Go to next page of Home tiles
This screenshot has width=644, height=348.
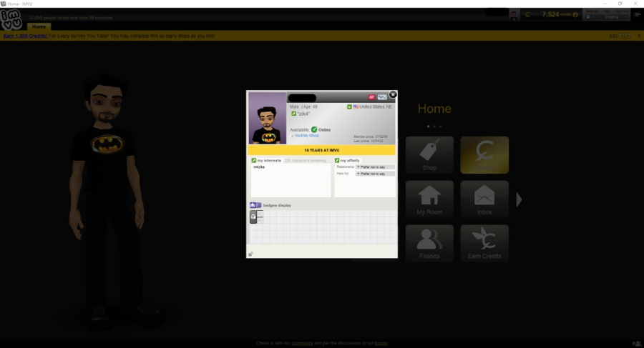point(519,200)
